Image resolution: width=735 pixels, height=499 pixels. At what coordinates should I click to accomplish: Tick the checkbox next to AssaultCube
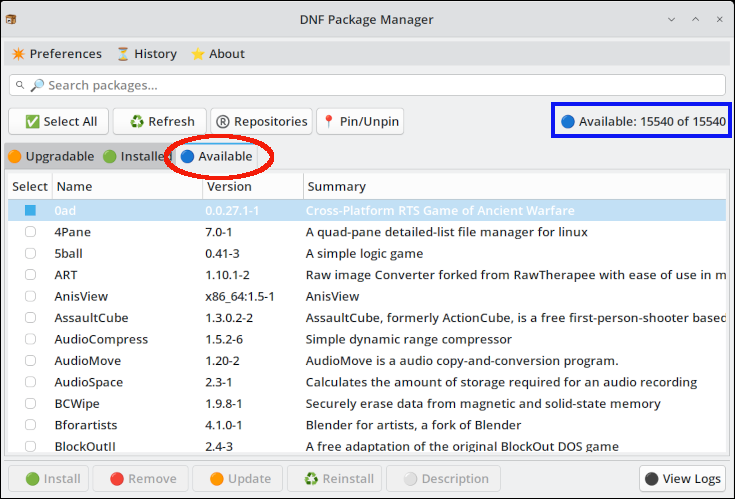point(30,318)
